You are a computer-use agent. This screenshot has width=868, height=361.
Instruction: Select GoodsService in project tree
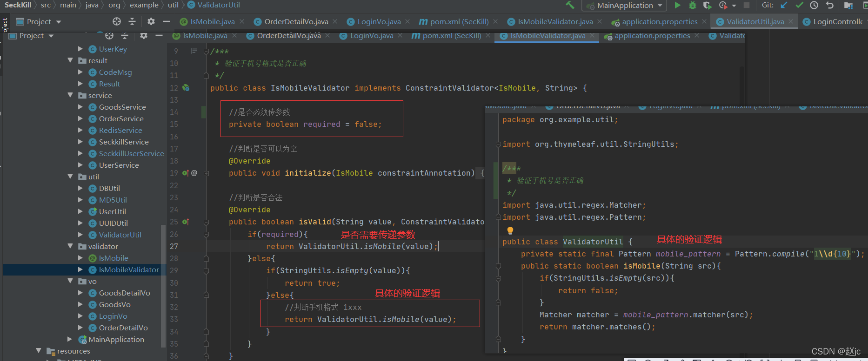click(x=122, y=107)
